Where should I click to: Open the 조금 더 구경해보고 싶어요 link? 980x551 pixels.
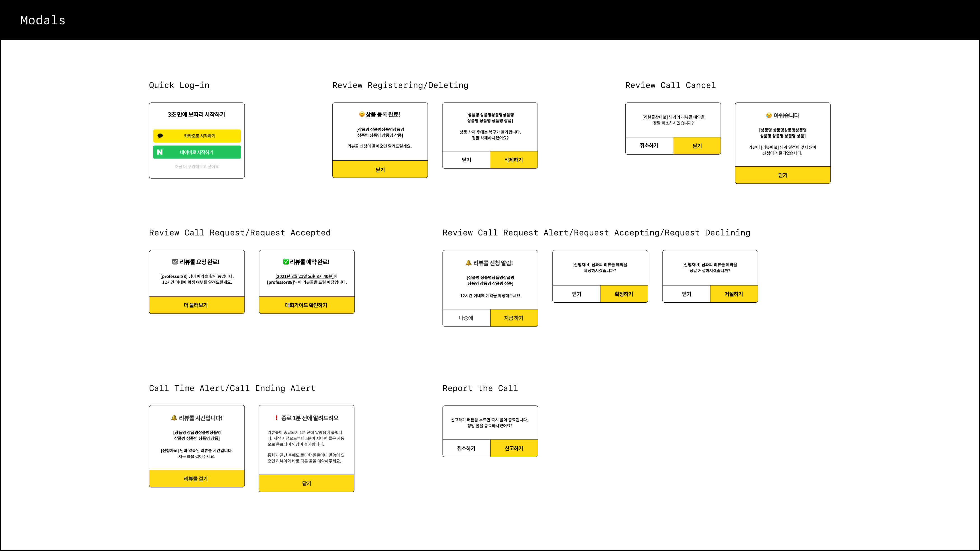click(x=197, y=167)
